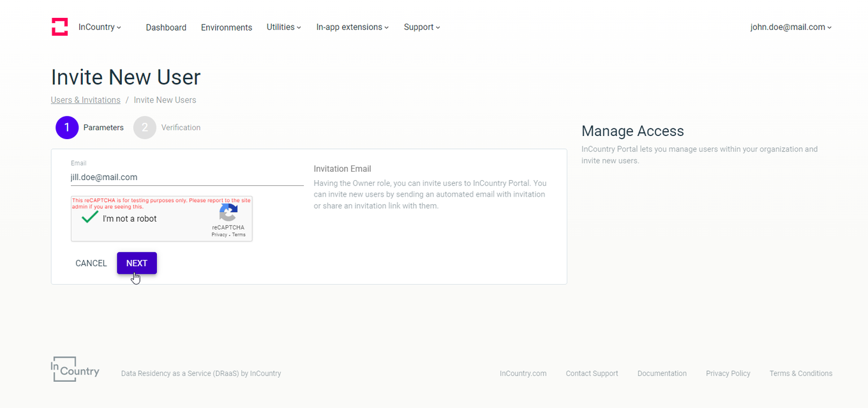Viewport: 868px width, 408px height.
Task: Open the InCountry workspace dropdown
Action: 100,27
